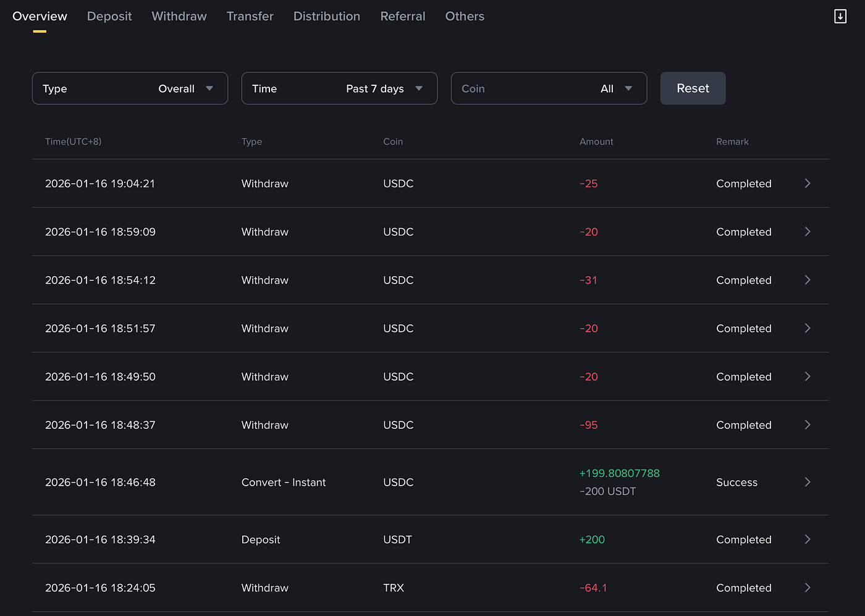Select the 2026-01-16 18:54:12 timestamp

[100, 280]
